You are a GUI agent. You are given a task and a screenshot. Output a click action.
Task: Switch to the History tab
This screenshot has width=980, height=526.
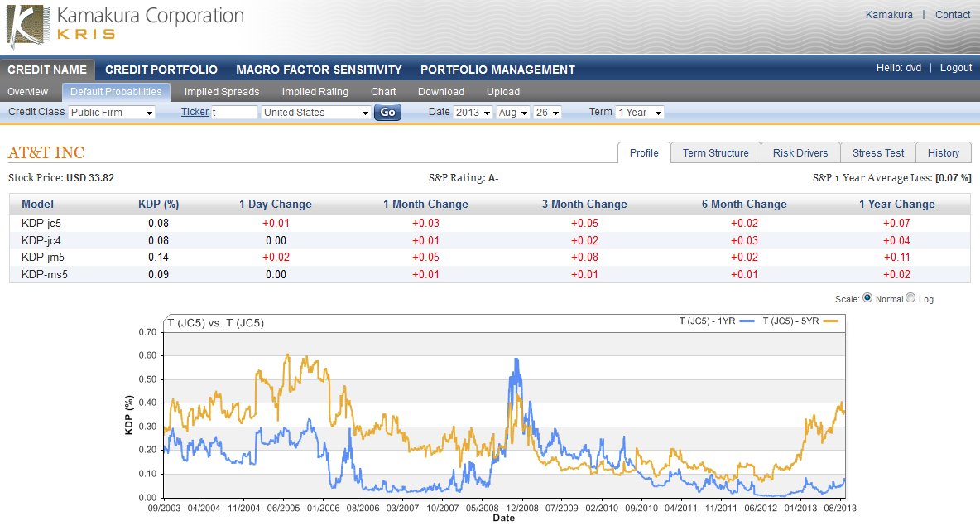coord(943,152)
